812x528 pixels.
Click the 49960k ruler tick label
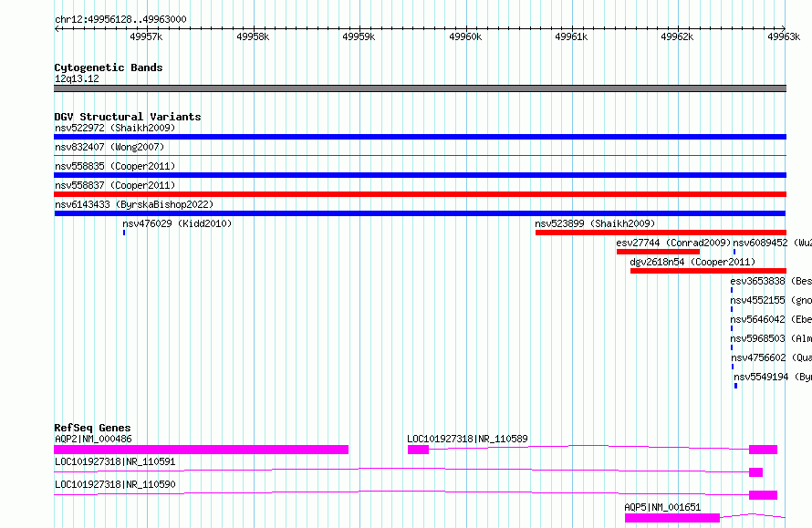point(465,36)
